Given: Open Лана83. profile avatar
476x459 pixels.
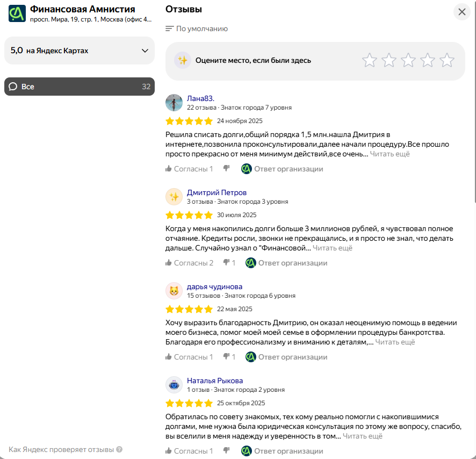Looking at the screenshot, I should pyautogui.click(x=174, y=103).
